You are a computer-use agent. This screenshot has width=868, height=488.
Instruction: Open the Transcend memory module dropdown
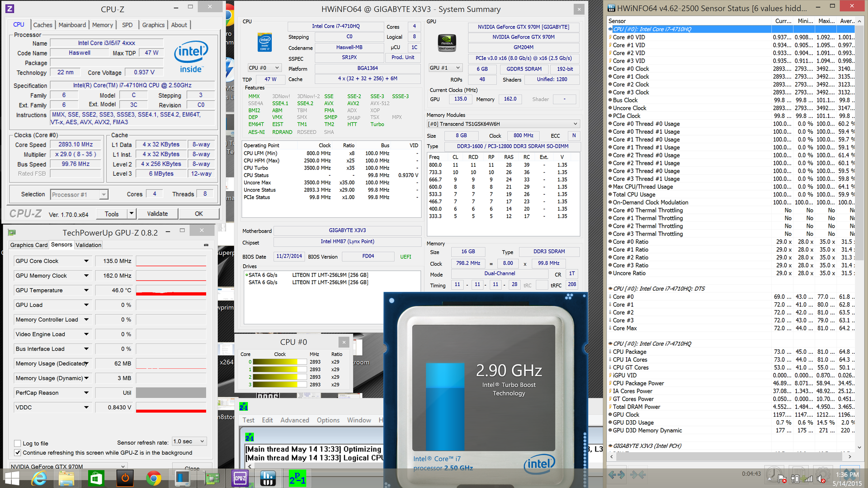(x=503, y=124)
